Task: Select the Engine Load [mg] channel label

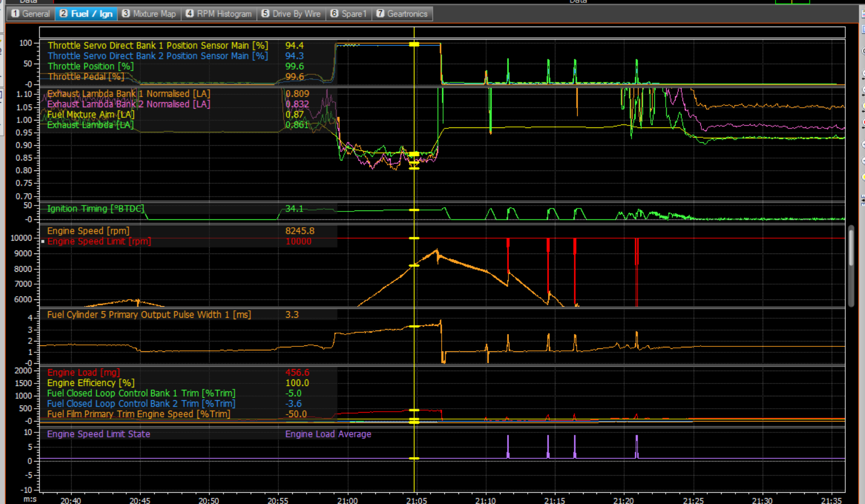Action: [x=83, y=373]
